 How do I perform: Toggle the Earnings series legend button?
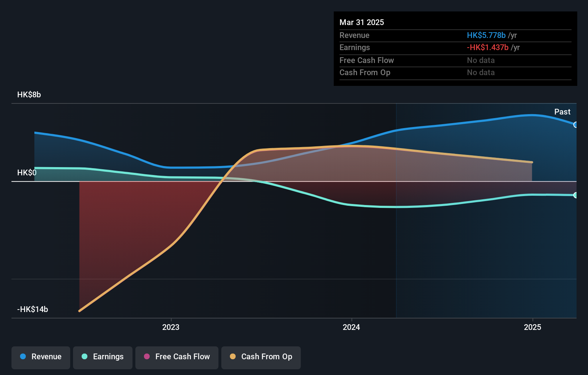pos(103,357)
